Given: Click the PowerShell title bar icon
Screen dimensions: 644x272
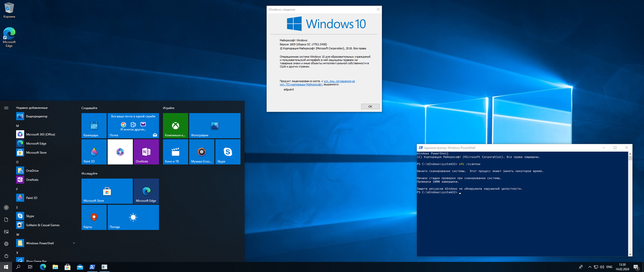Looking at the screenshot, I should click(x=421, y=148).
